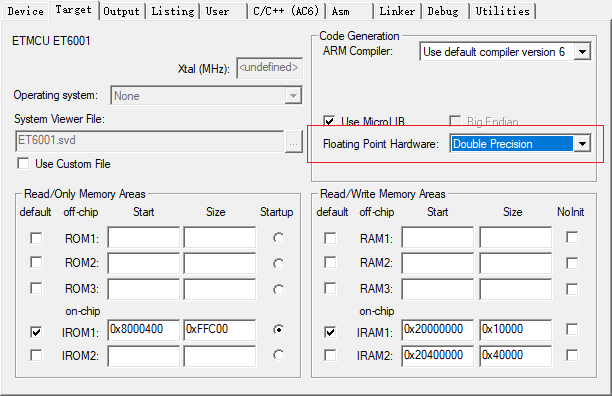
Task: Click the RAM1 Size field
Action: (516, 237)
